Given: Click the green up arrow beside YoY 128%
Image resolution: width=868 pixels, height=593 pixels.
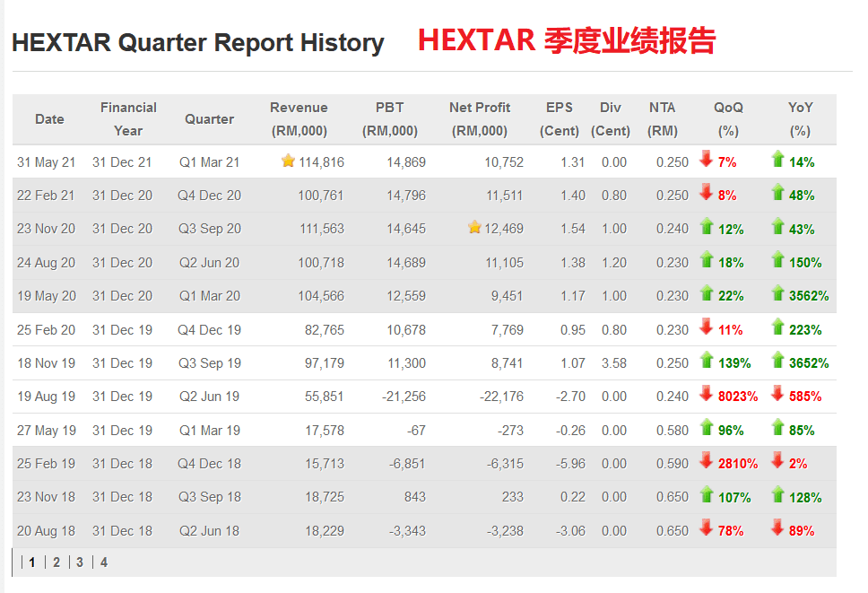Looking at the screenshot, I should pyautogui.click(x=777, y=494).
